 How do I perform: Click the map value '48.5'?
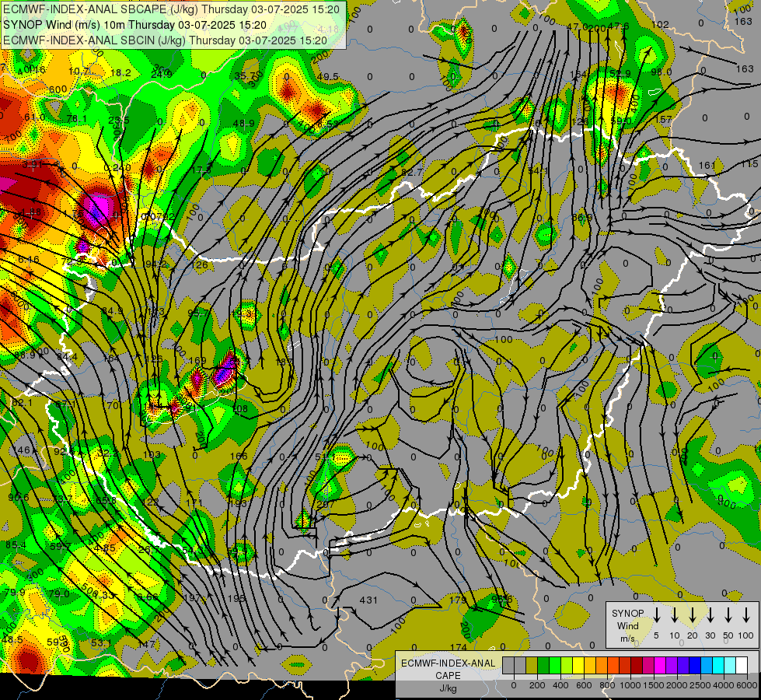pos(12,640)
